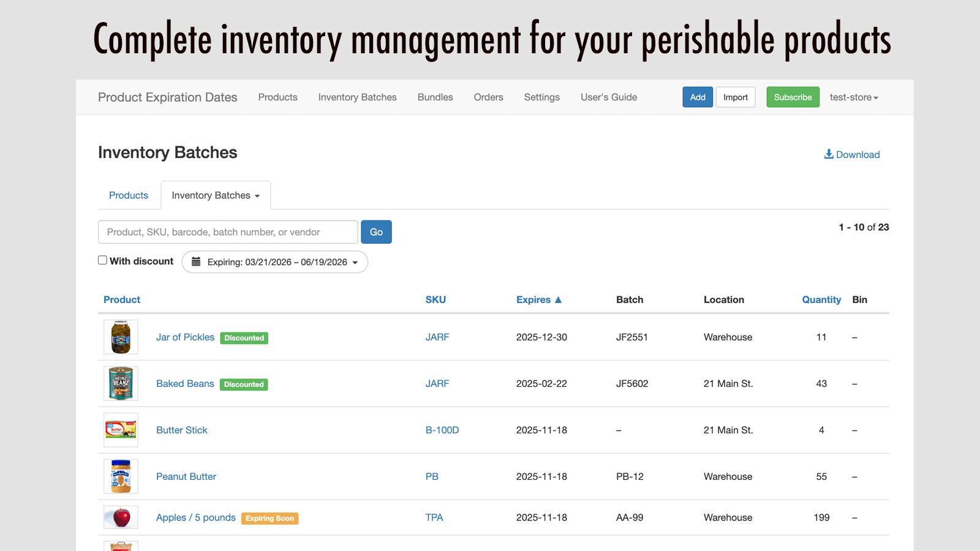Image resolution: width=980 pixels, height=551 pixels.
Task: Click the Expires sort arrow
Action: [x=558, y=299]
